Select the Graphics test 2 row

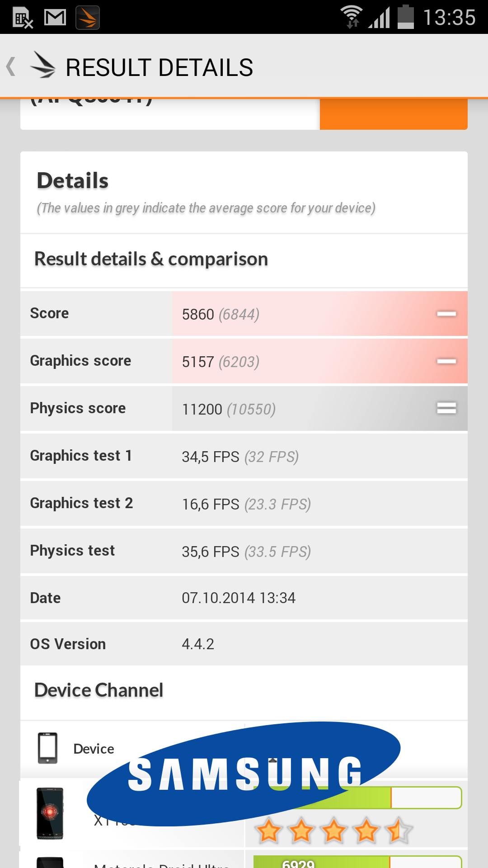pyautogui.click(x=244, y=503)
